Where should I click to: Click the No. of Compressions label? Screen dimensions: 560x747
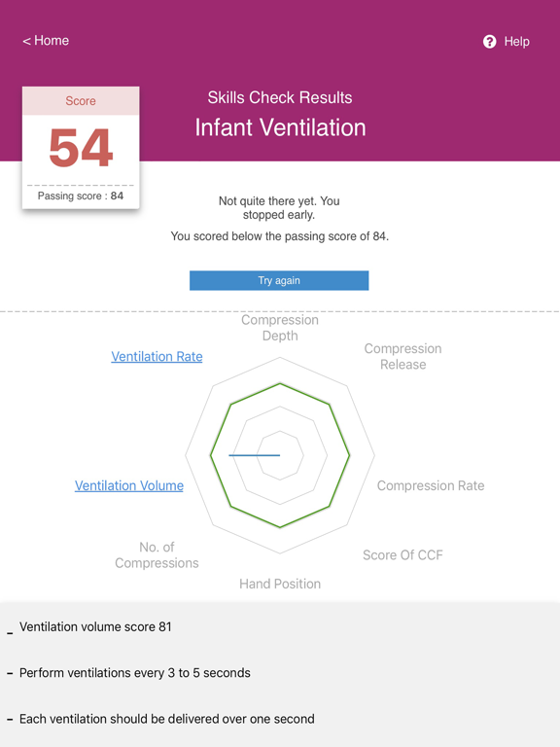point(157,555)
